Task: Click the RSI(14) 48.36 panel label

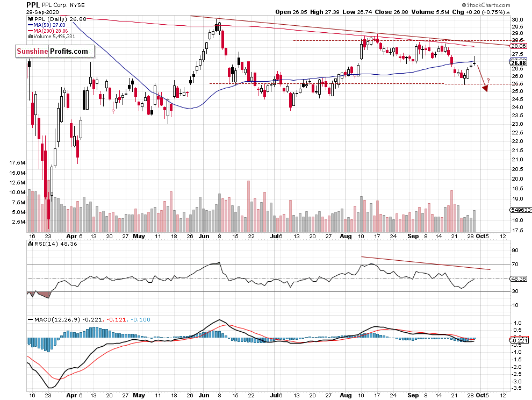Action: pos(55,244)
